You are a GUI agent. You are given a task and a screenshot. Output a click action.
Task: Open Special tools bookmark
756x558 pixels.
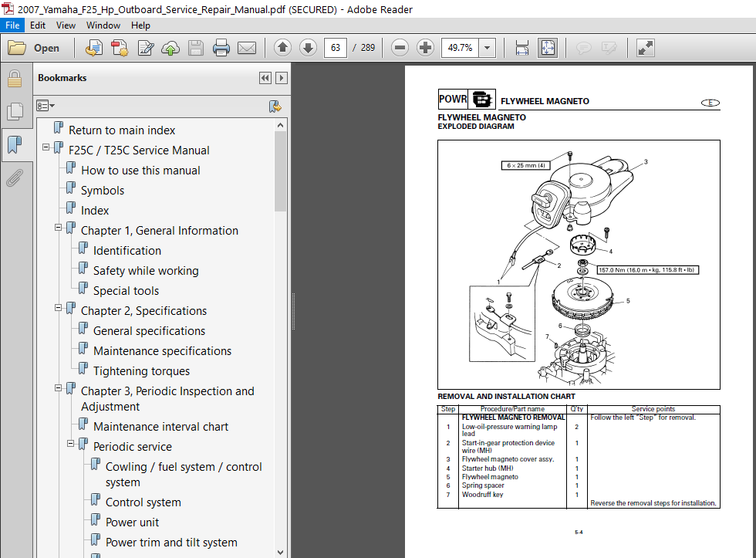[x=126, y=291]
